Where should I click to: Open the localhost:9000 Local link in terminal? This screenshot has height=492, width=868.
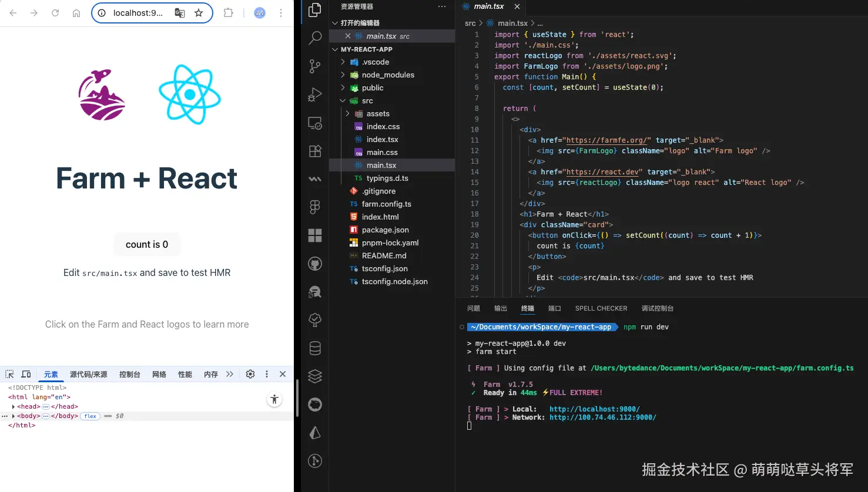pyautogui.click(x=595, y=409)
